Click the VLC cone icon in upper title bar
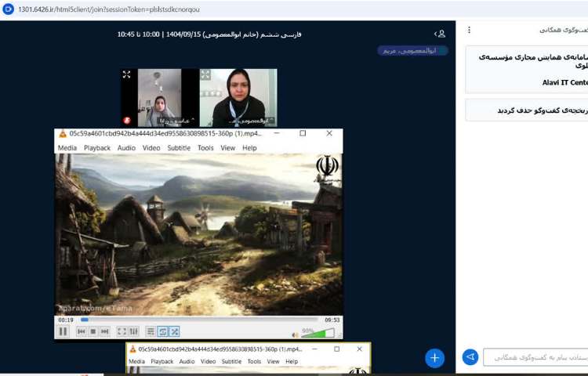The image size is (588, 376). coord(63,134)
